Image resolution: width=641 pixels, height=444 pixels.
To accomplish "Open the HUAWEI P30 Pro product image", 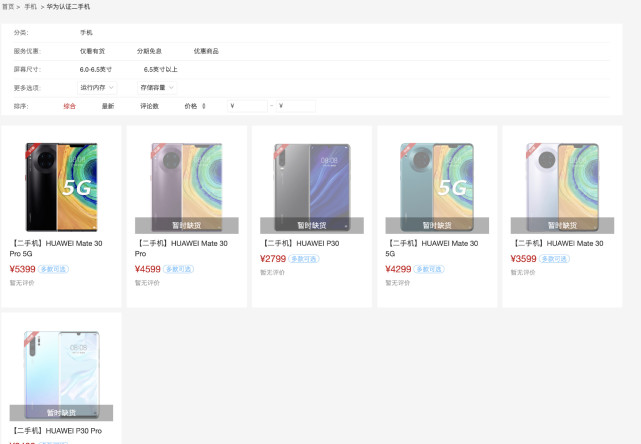I will [61, 374].
